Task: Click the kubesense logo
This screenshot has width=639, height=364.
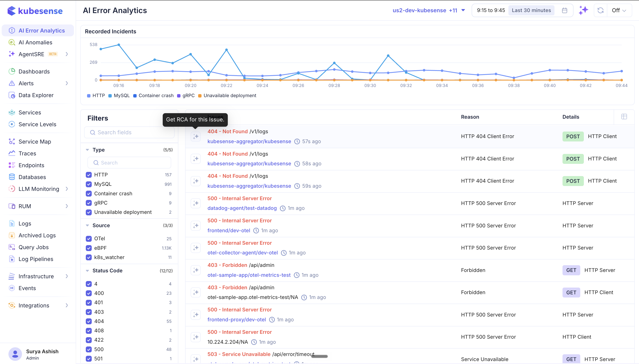Action: click(x=35, y=11)
